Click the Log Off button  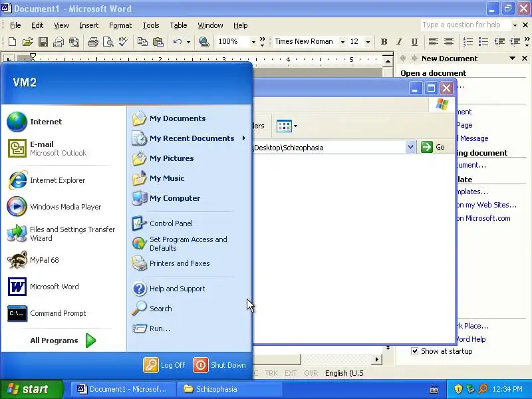[x=164, y=365]
